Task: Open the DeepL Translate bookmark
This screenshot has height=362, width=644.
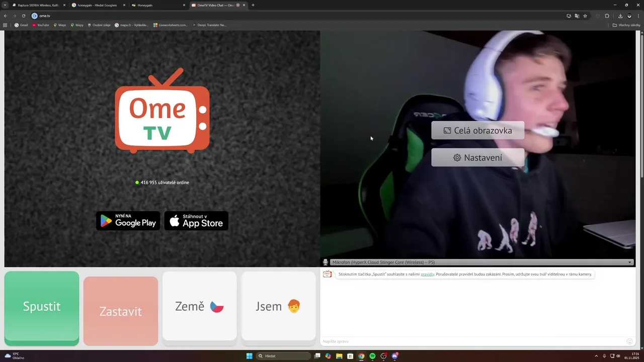Action: pyautogui.click(x=209, y=25)
